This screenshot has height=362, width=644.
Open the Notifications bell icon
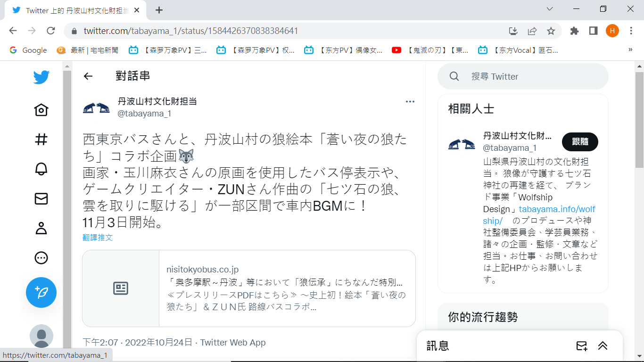coord(41,169)
